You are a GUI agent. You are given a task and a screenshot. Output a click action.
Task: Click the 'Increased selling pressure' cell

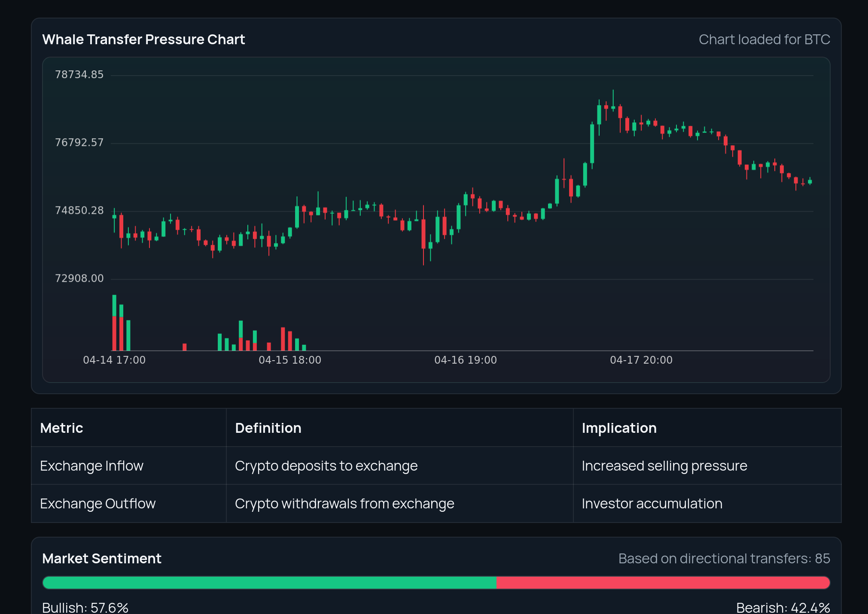click(664, 466)
